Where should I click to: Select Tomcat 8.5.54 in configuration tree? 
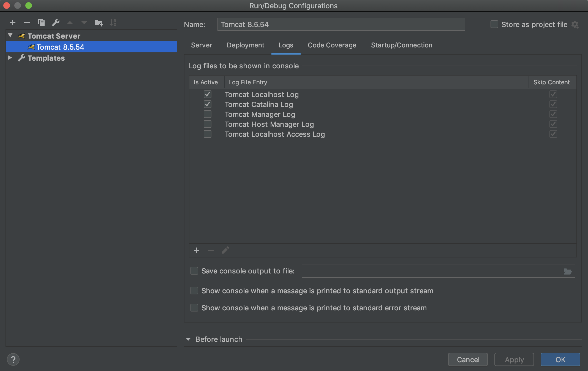tap(91, 47)
